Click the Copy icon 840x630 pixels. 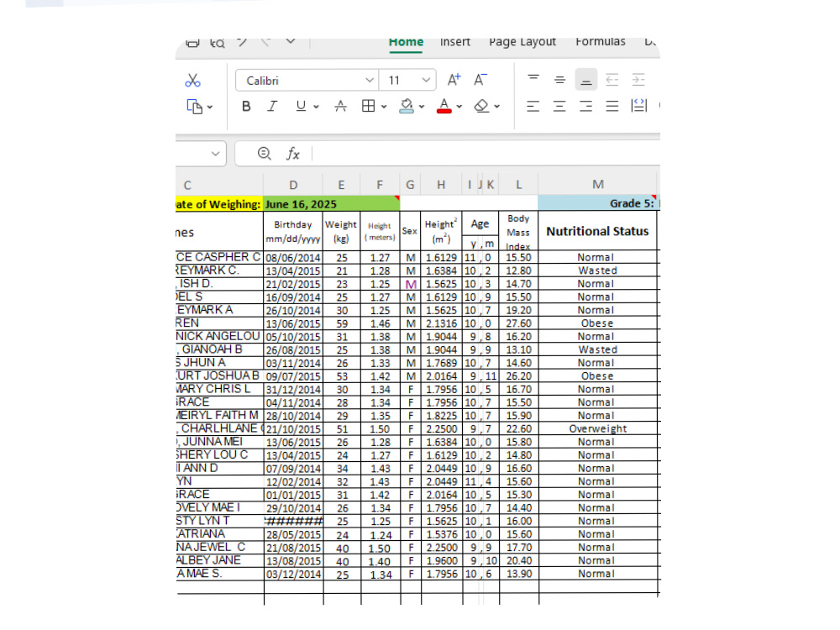pos(194,107)
